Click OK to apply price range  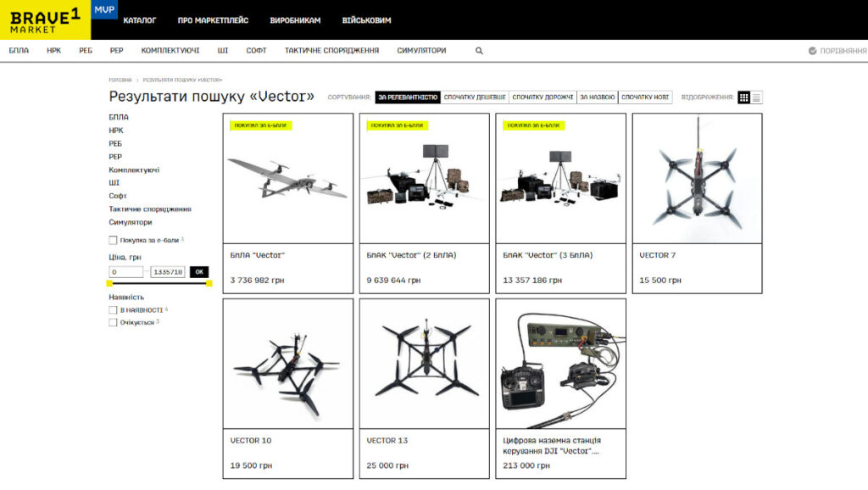pos(199,272)
